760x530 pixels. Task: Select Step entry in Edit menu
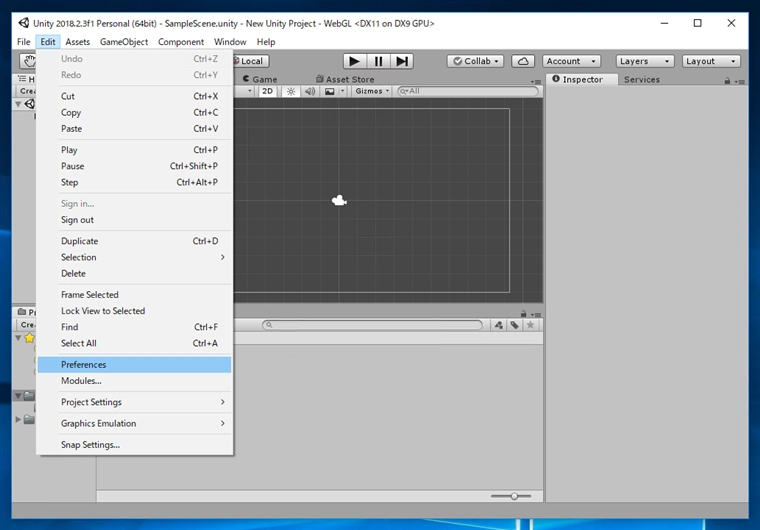point(134,182)
